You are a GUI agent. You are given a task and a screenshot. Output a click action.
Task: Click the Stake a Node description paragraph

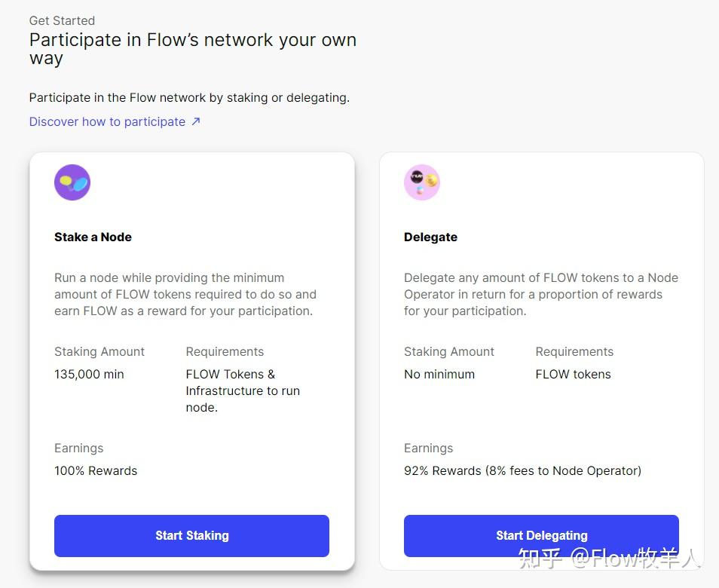185,295
